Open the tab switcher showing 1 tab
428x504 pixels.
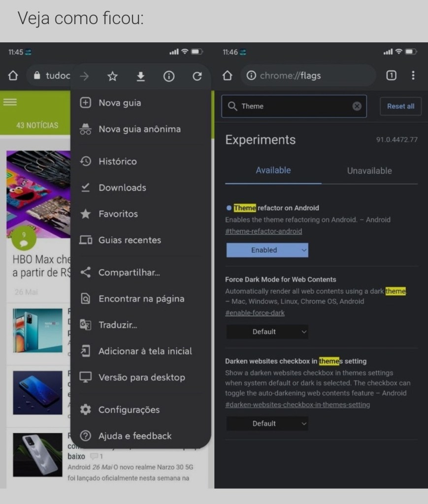(391, 75)
